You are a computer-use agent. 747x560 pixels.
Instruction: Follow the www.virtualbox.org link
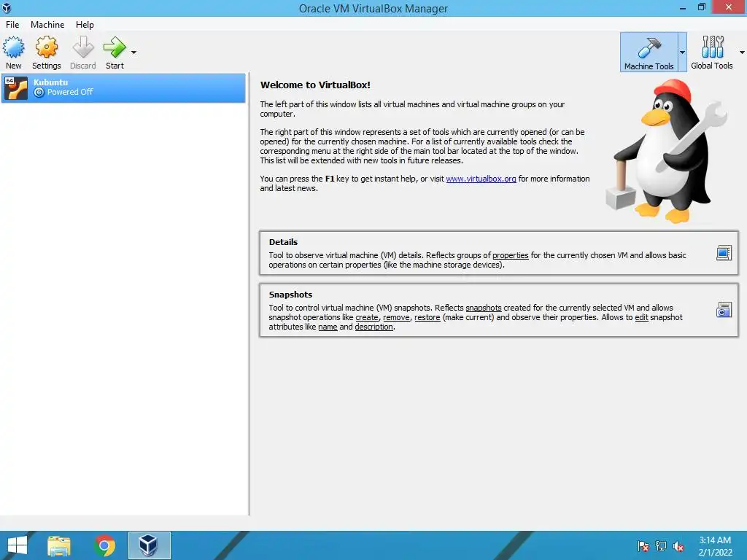[481, 179]
